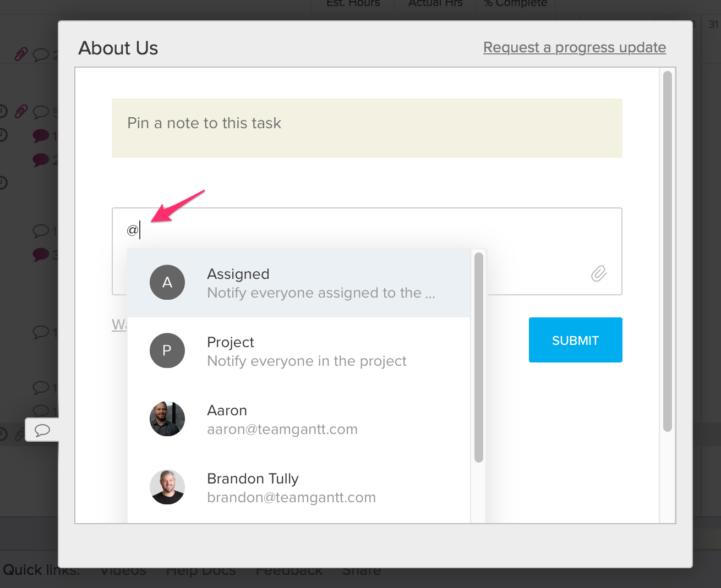Click the comment bubble showing 2 unread comments
The image size is (721, 588).
tap(41, 160)
